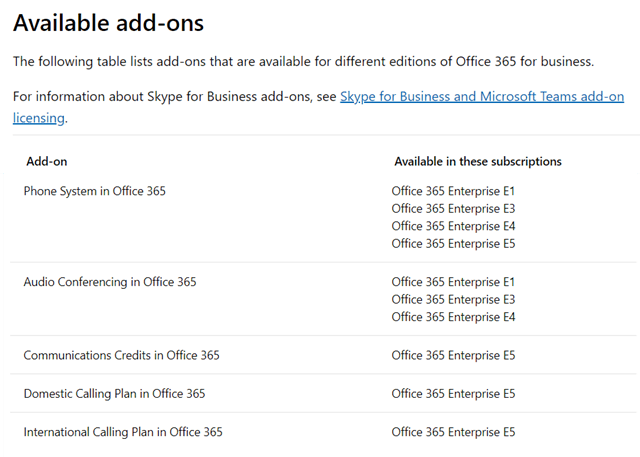
Task: Click the 'Available add-ons' heading
Action: [109, 22]
